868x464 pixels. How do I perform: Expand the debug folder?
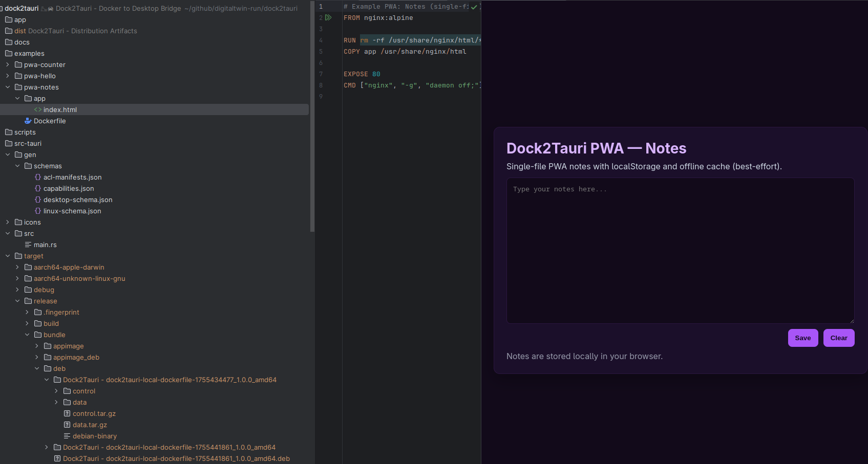coord(17,290)
